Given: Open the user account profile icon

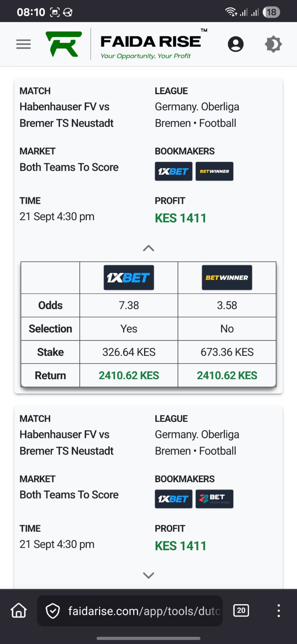Looking at the screenshot, I should (x=235, y=44).
